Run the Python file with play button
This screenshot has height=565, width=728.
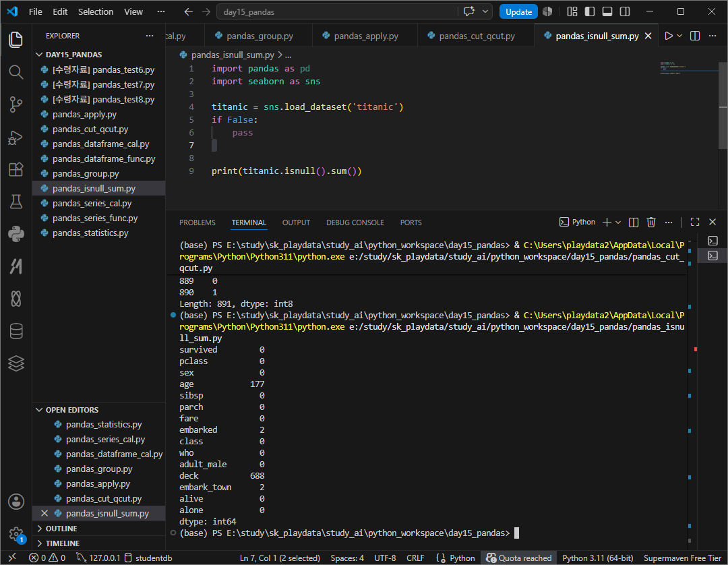(669, 36)
